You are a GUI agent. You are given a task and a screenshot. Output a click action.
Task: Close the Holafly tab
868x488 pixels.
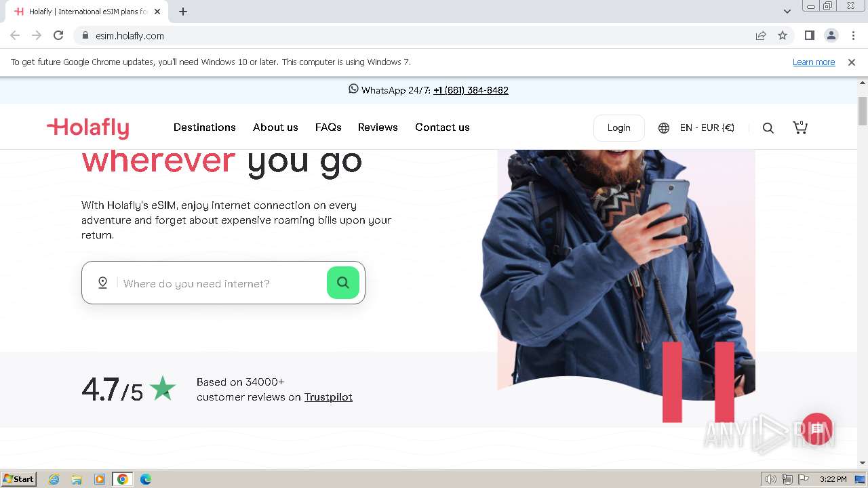tap(157, 12)
